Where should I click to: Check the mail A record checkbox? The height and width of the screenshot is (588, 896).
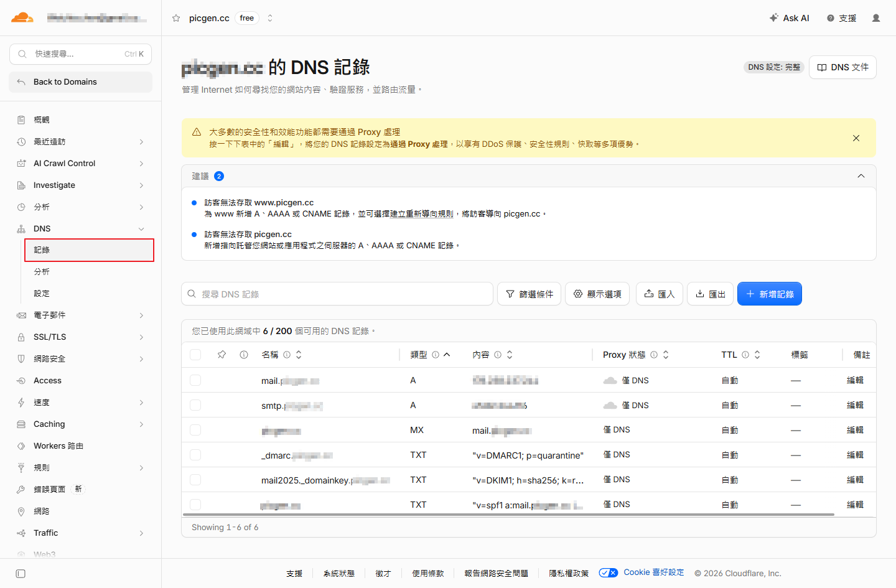pyautogui.click(x=195, y=380)
